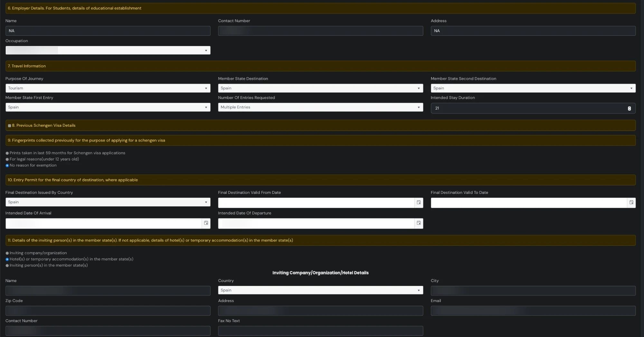644x337 pixels.
Task: Click the City input field
Action: coord(533,291)
